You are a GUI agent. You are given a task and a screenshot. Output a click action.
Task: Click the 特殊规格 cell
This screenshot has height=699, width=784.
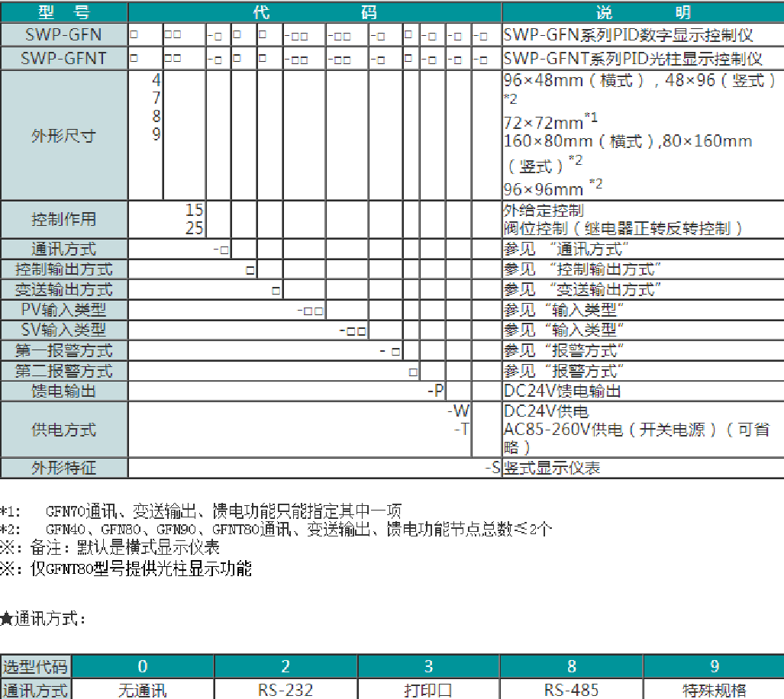point(714,690)
